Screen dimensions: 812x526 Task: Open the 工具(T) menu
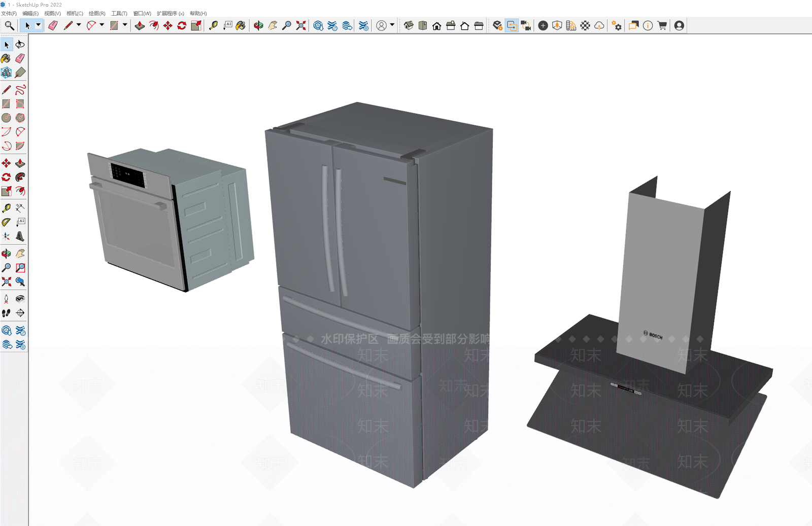point(119,13)
